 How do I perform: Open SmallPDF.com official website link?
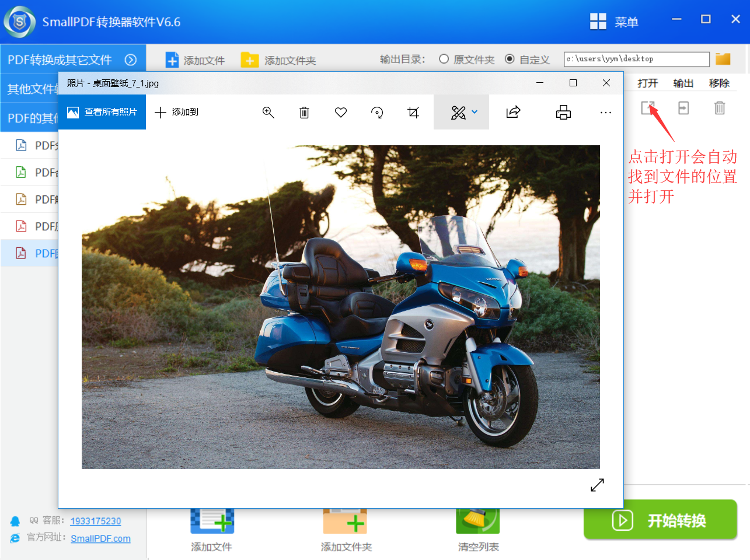[100, 538]
